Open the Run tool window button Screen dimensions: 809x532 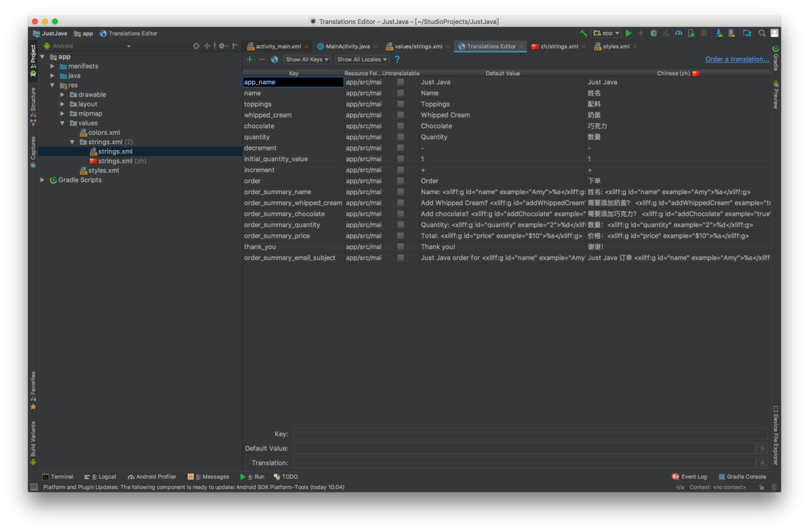(x=252, y=477)
